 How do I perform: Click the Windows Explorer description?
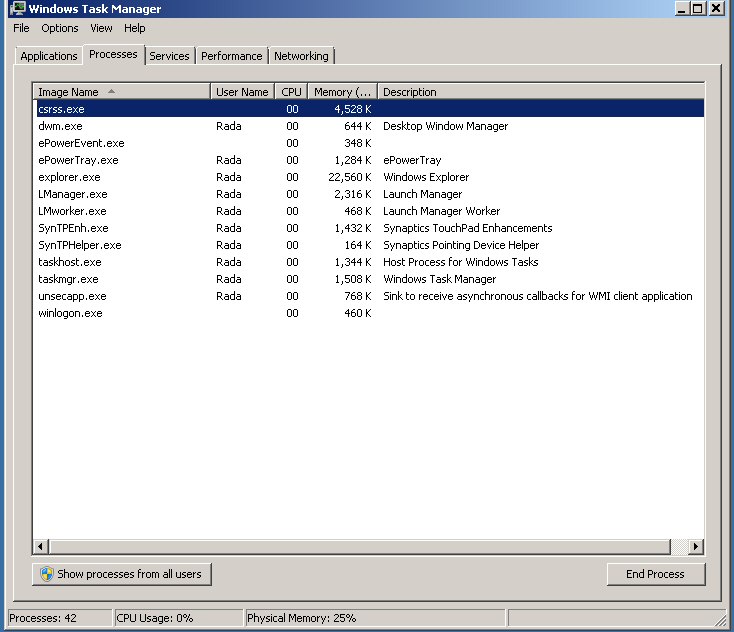coord(426,177)
